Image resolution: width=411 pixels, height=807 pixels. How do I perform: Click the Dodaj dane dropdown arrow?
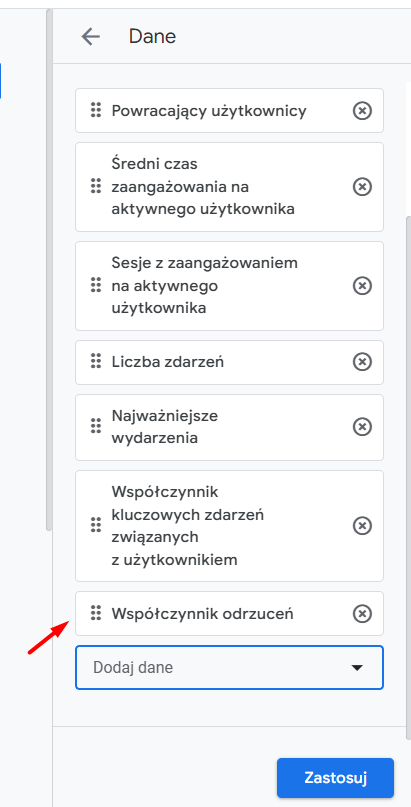[356, 668]
